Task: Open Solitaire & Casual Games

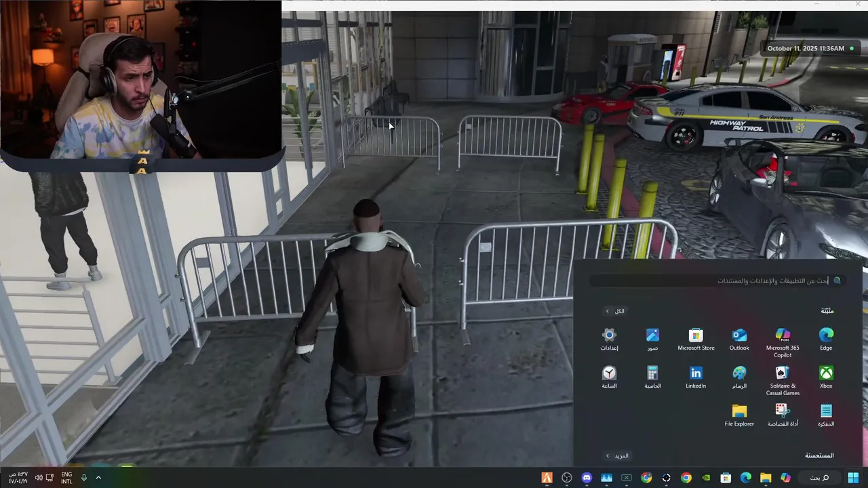Action: pyautogui.click(x=783, y=380)
